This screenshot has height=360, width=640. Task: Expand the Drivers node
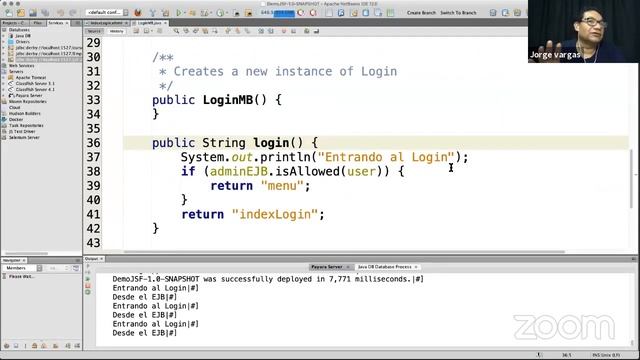point(4,42)
